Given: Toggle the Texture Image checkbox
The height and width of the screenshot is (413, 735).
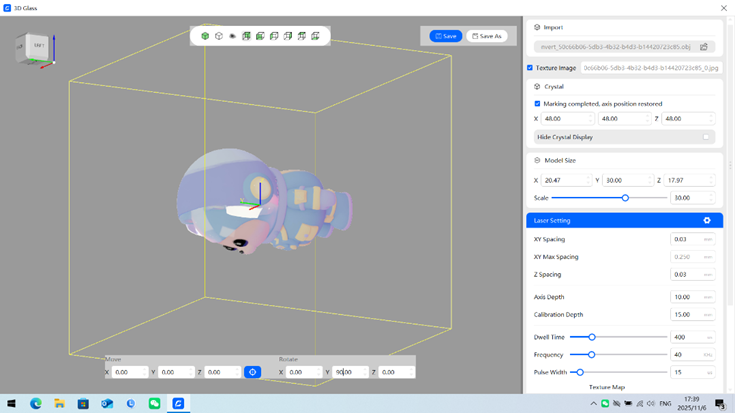Looking at the screenshot, I should [530, 68].
